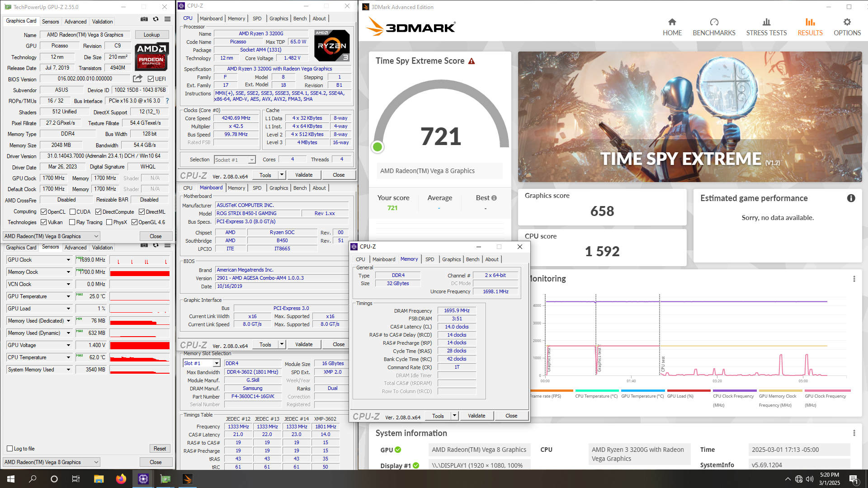
Task: Click Windows Start button
Action: (11, 479)
